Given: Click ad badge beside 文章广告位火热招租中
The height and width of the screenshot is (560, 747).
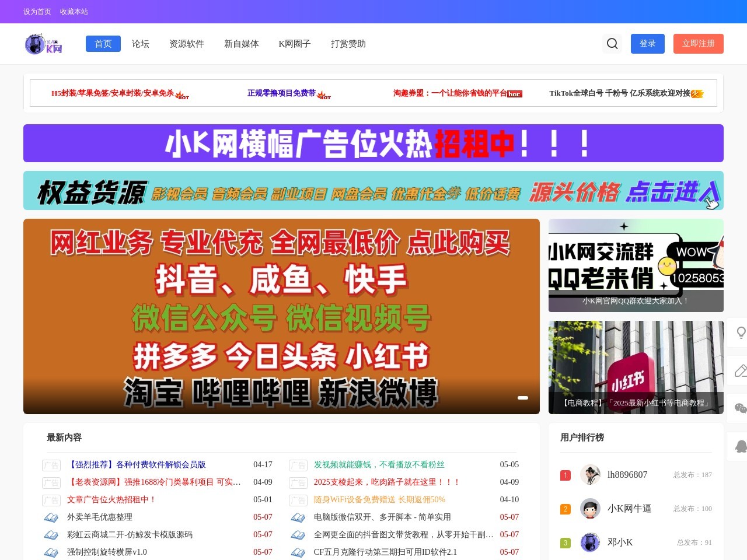Looking at the screenshot, I should click(x=51, y=501).
